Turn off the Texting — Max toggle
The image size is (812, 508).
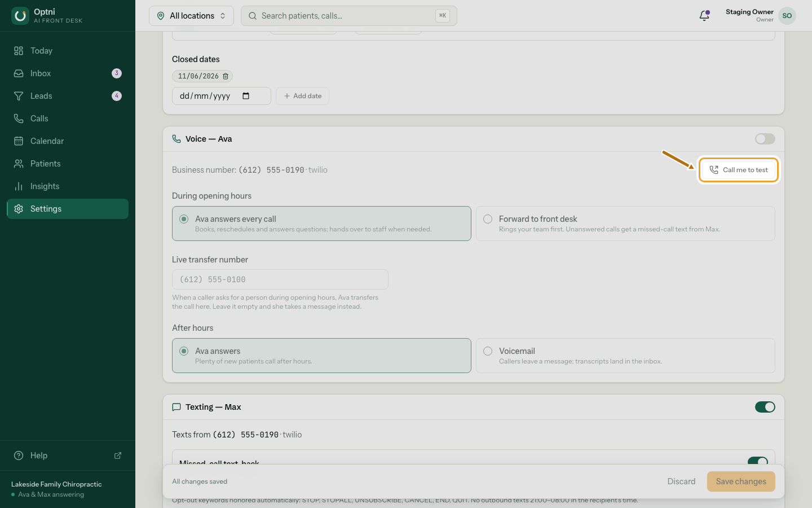click(x=765, y=407)
